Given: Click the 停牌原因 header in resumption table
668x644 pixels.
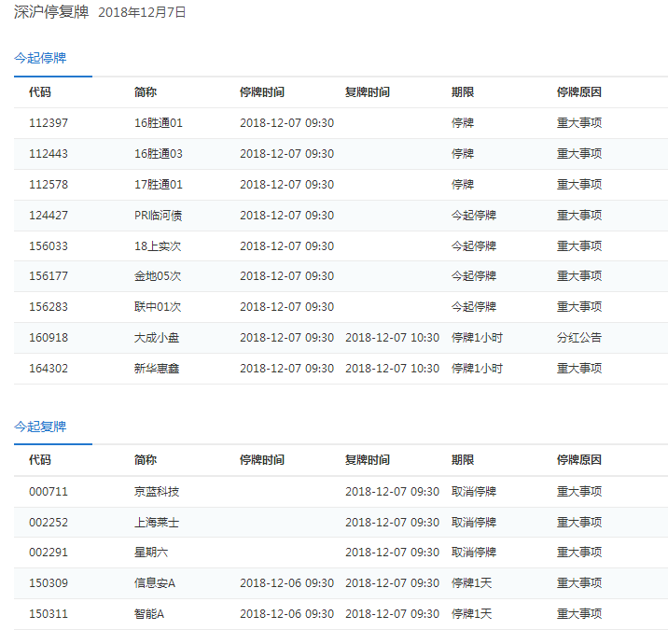Looking at the screenshot, I should (x=579, y=460).
